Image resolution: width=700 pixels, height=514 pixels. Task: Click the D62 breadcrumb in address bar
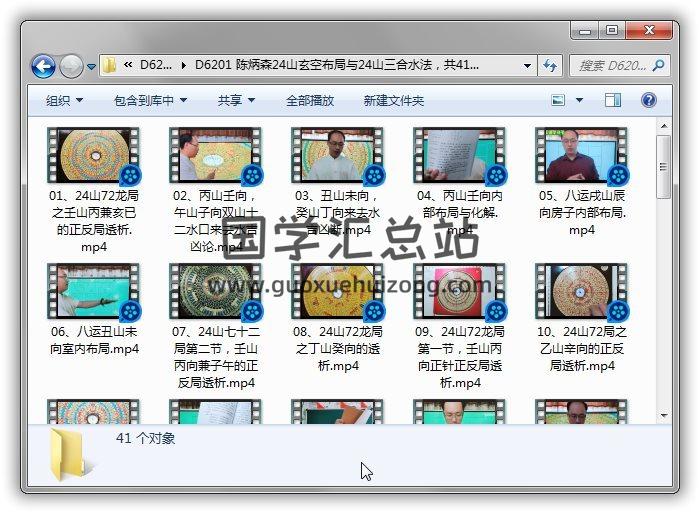(x=155, y=66)
